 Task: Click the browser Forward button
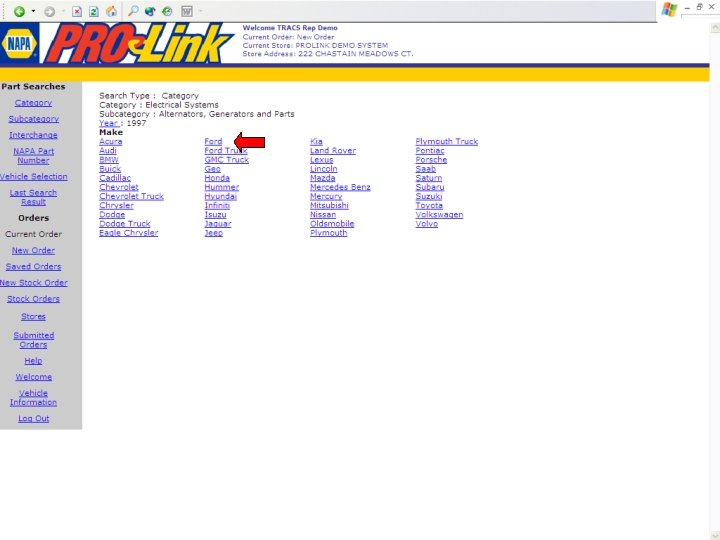click(x=50, y=11)
